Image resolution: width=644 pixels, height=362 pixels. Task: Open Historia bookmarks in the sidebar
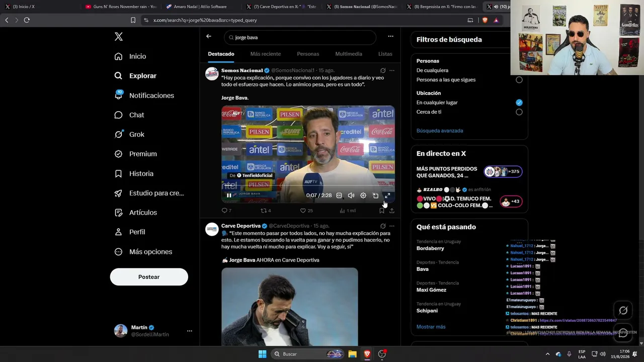pyautogui.click(x=134, y=173)
